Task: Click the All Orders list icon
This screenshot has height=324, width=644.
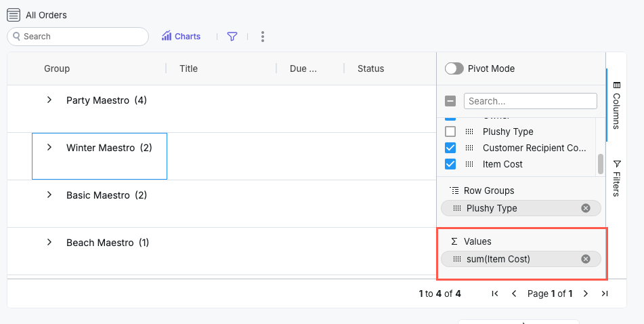Action: pyautogui.click(x=13, y=15)
